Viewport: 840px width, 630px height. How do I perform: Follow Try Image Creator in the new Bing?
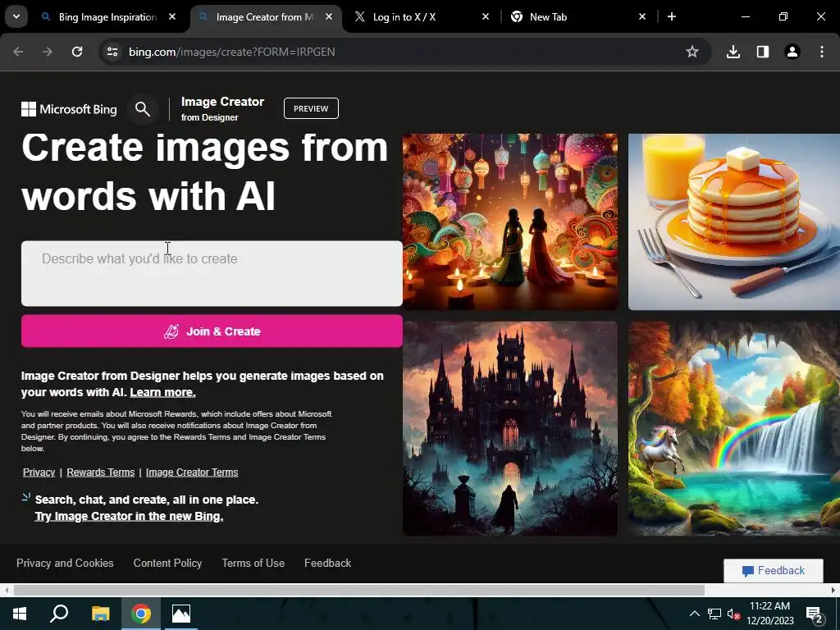coord(129,517)
